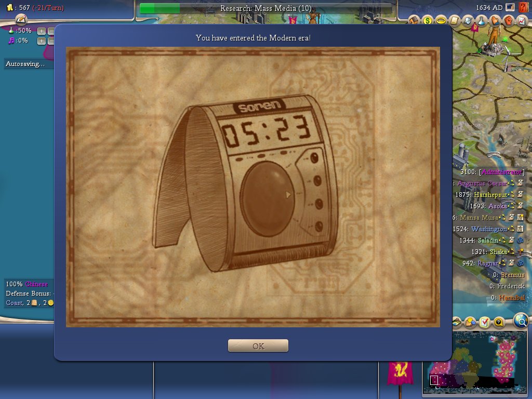Image resolution: width=532 pixels, height=399 pixels.
Task: Select Saladin in the scoreboard
Action: 488,240
